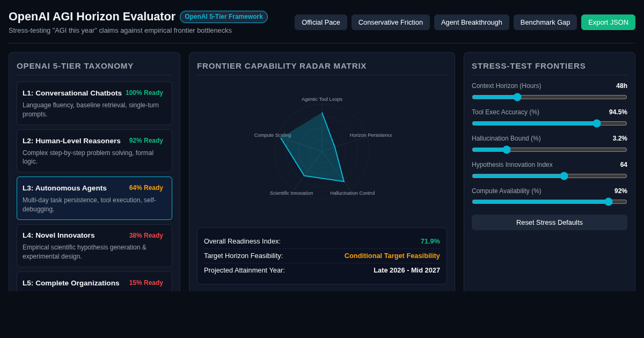Click the 15% Ready status on L5
644x338 pixels.
(146, 283)
